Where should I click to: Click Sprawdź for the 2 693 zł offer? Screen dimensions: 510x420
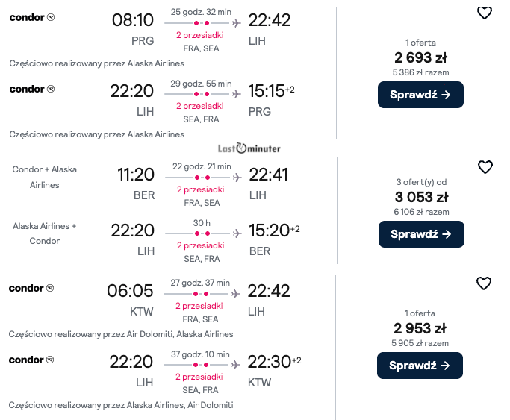tap(420, 95)
